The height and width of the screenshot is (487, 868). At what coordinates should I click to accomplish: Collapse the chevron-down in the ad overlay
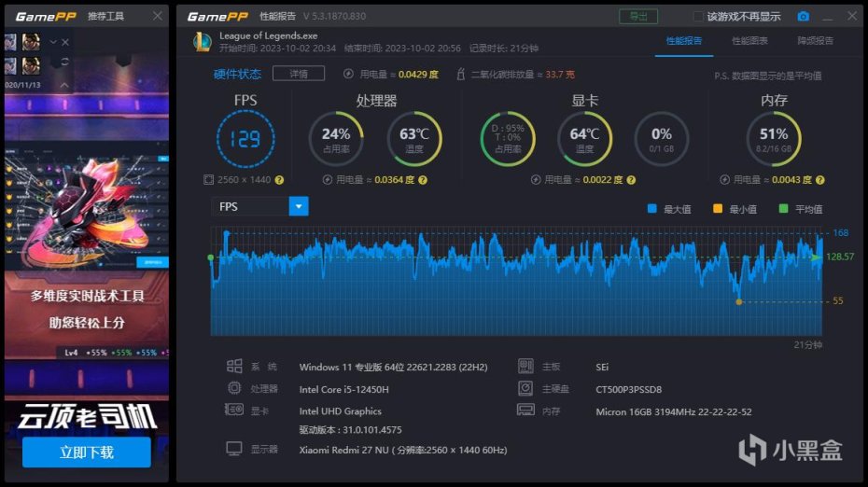pos(53,42)
